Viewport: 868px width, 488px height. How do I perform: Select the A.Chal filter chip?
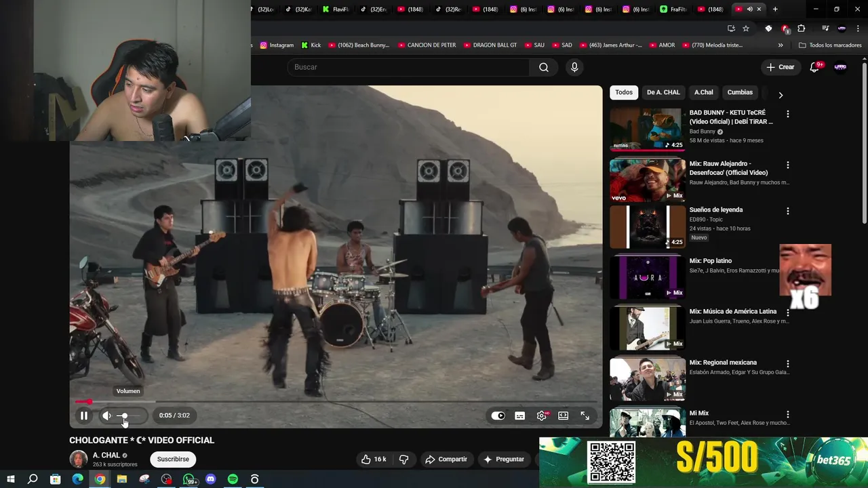point(704,92)
